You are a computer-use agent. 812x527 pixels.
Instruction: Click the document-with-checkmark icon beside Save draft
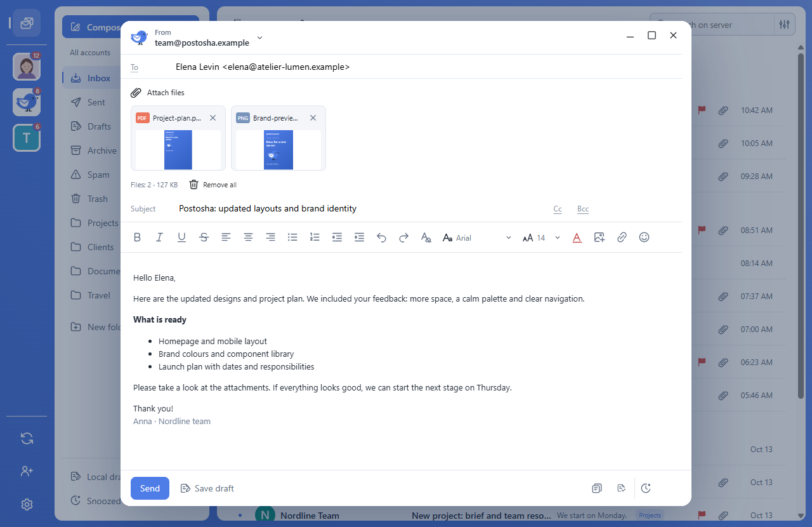[621, 488]
